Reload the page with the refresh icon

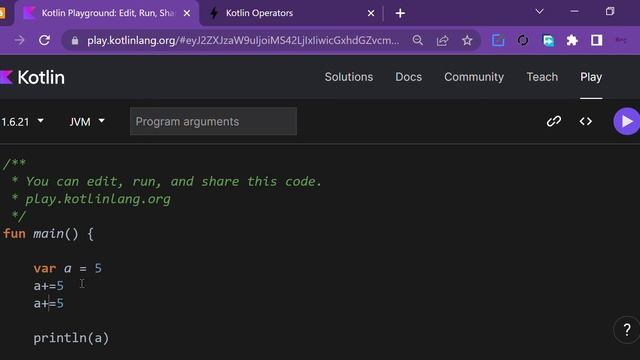coord(44,40)
